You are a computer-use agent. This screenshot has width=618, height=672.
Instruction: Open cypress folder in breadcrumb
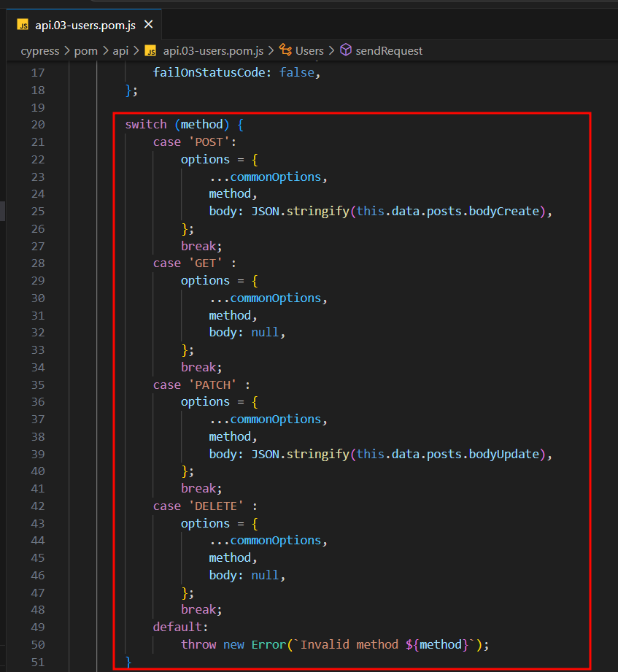tap(40, 51)
